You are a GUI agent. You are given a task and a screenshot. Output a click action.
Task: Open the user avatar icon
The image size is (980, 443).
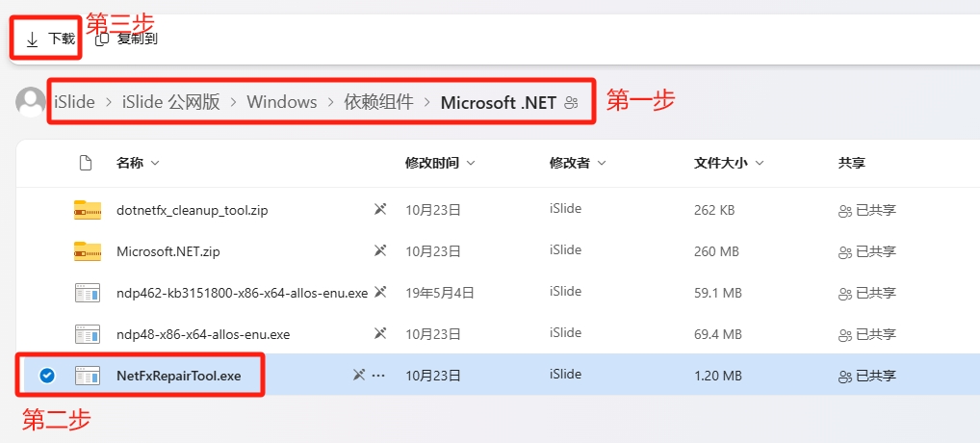pyautogui.click(x=31, y=102)
